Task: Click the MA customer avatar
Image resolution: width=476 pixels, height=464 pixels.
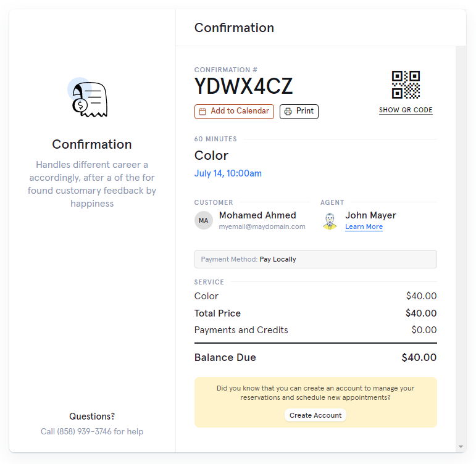Action: coord(204,220)
